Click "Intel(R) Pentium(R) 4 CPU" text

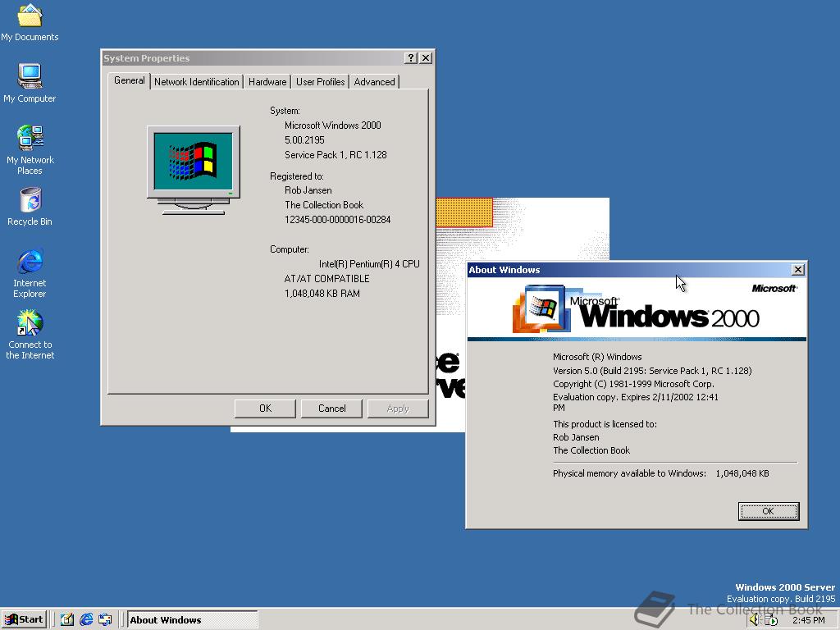[369, 264]
